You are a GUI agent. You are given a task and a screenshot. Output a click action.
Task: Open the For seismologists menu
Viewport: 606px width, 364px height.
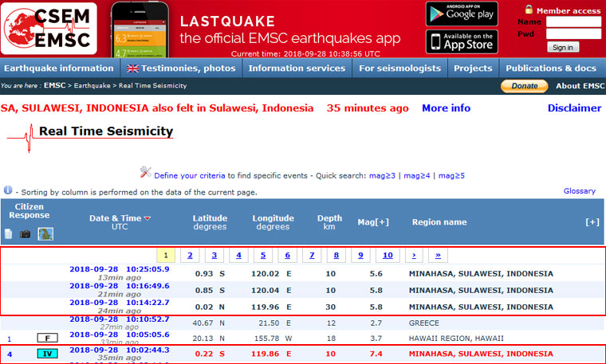[399, 68]
